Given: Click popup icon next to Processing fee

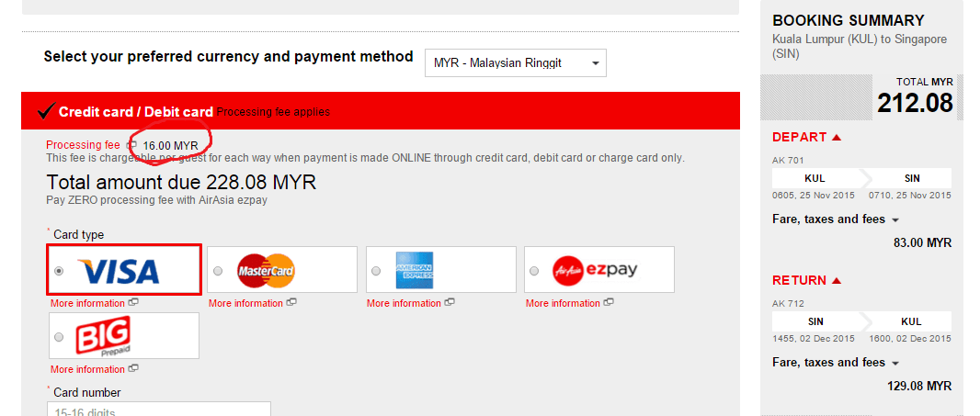Looking at the screenshot, I should pos(131,145).
